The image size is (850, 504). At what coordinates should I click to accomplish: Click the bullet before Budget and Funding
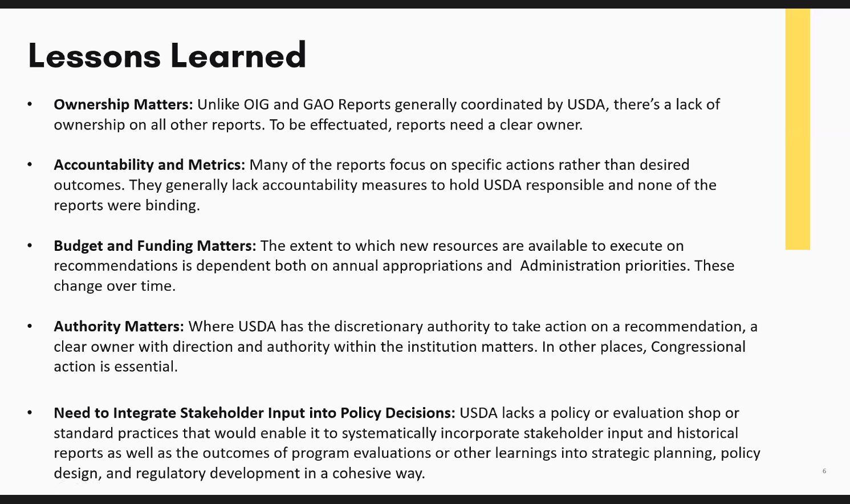[x=30, y=246]
